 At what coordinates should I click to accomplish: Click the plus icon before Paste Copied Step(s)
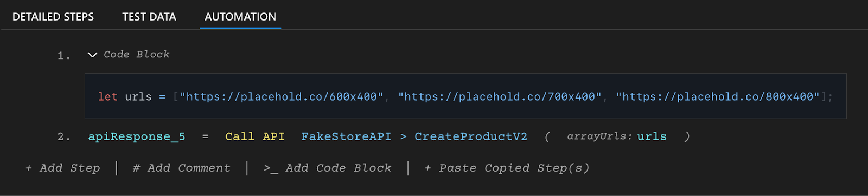[x=428, y=168]
